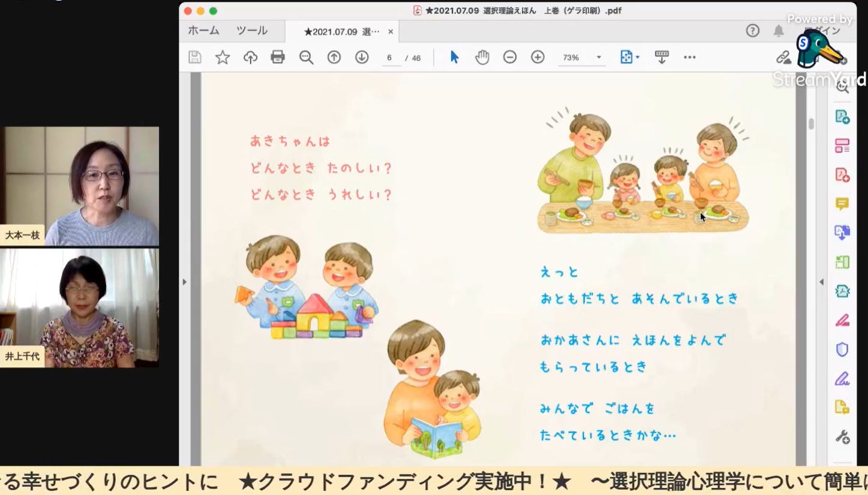This screenshot has height=495, width=868.
Task: Select the hand pan tool
Action: 482,58
